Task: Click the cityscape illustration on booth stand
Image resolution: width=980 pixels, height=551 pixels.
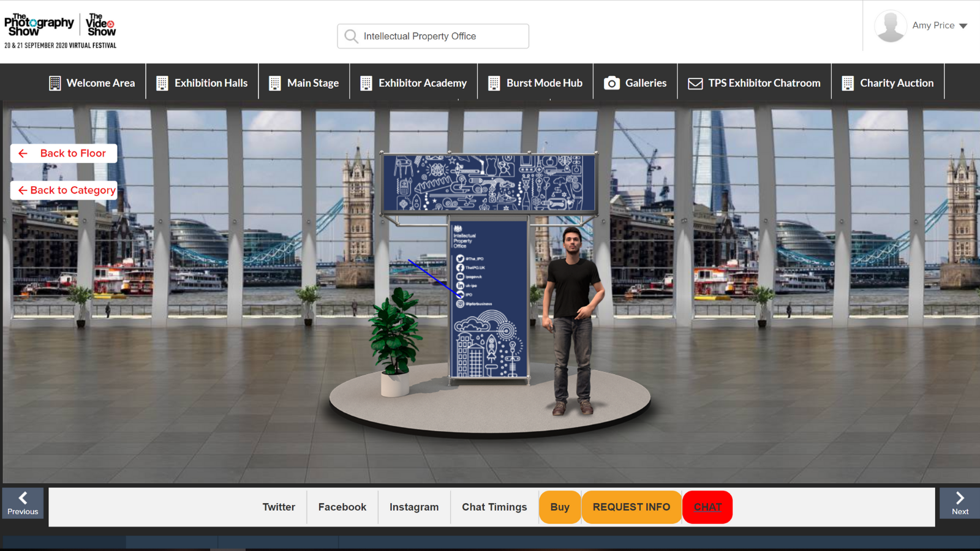Action: pyautogui.click(x=489, y=344)
